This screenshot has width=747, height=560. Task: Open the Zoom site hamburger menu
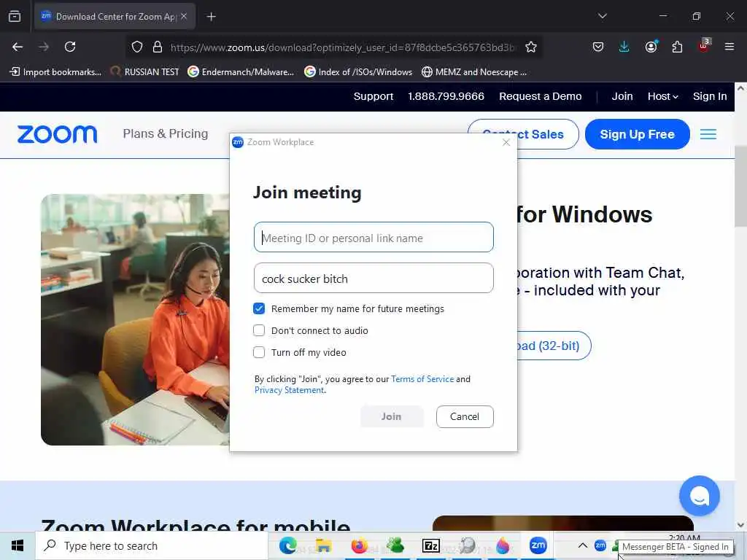[708, 134]
